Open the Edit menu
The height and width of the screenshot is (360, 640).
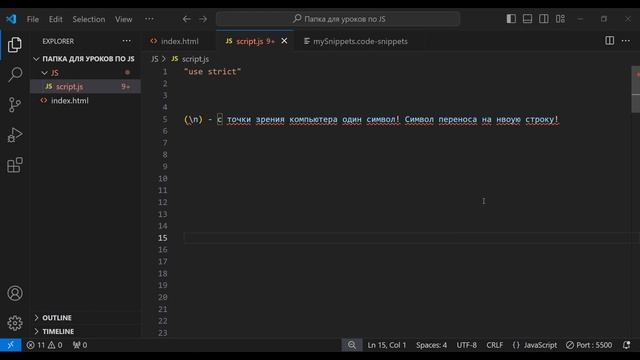[x=56, y=19]
